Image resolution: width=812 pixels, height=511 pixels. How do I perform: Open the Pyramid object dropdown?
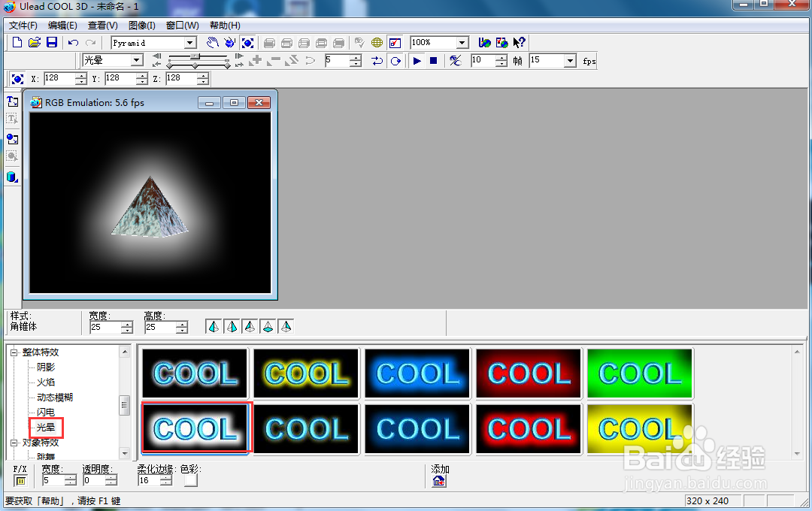pos(190,42)
